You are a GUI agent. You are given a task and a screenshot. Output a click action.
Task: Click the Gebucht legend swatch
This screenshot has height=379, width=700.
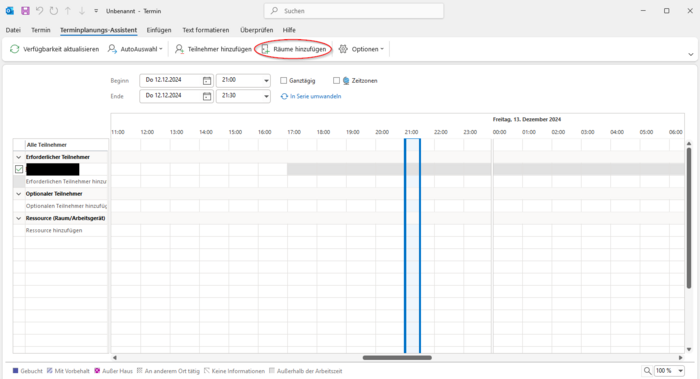click(16, 371)
